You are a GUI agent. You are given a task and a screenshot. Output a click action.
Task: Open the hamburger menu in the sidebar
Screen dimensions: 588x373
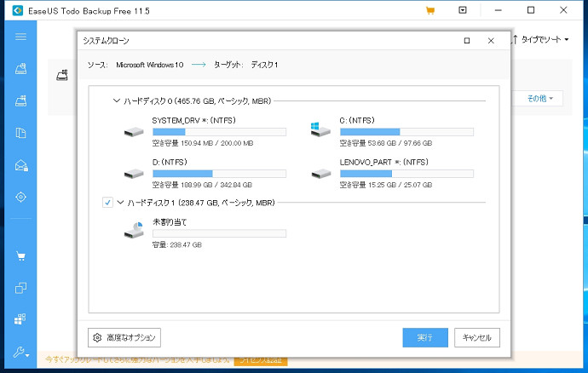(20, 37)
